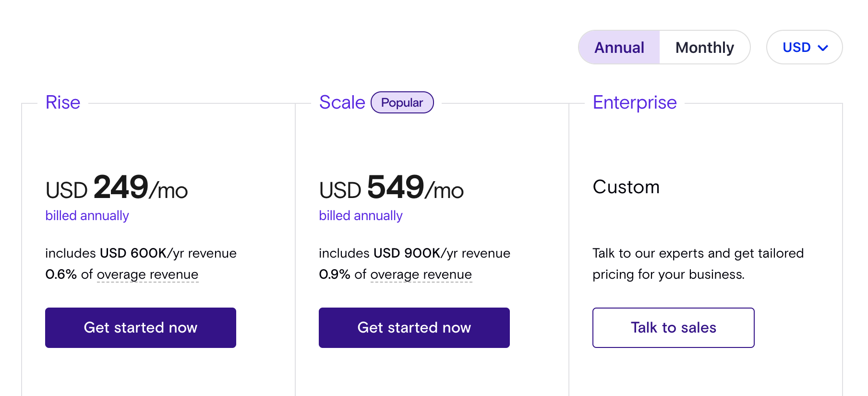Viewport: 868px width, 396px height.
Task: Select USD label in the currency selector
Action: (796, 47)
